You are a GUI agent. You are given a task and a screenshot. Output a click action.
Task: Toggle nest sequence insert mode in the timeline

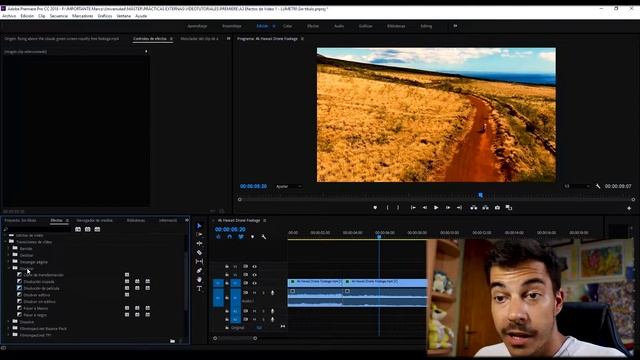[x=218, y=237]
